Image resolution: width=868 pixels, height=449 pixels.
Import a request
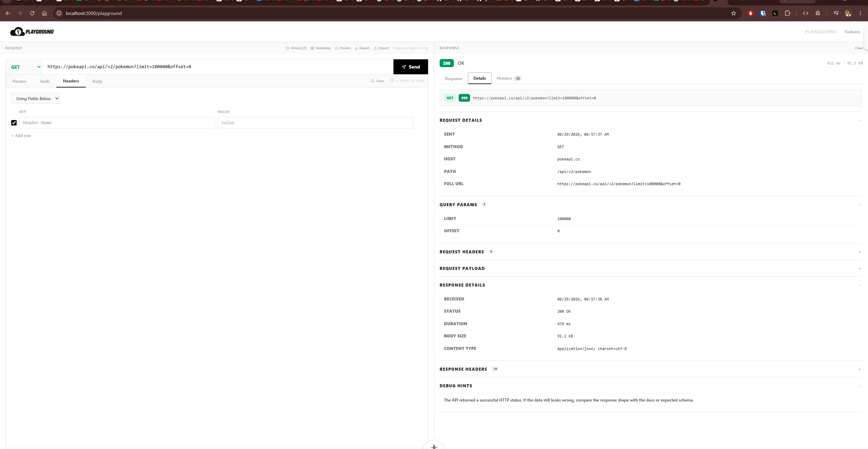[382, 48]
